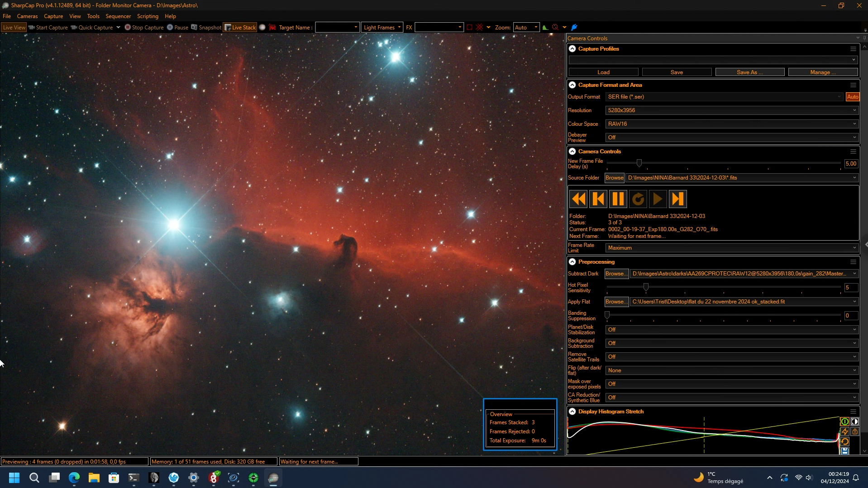Skip to the last frame in folder playback
Viewport: 868px width, 488px height.
coord(678,199)
